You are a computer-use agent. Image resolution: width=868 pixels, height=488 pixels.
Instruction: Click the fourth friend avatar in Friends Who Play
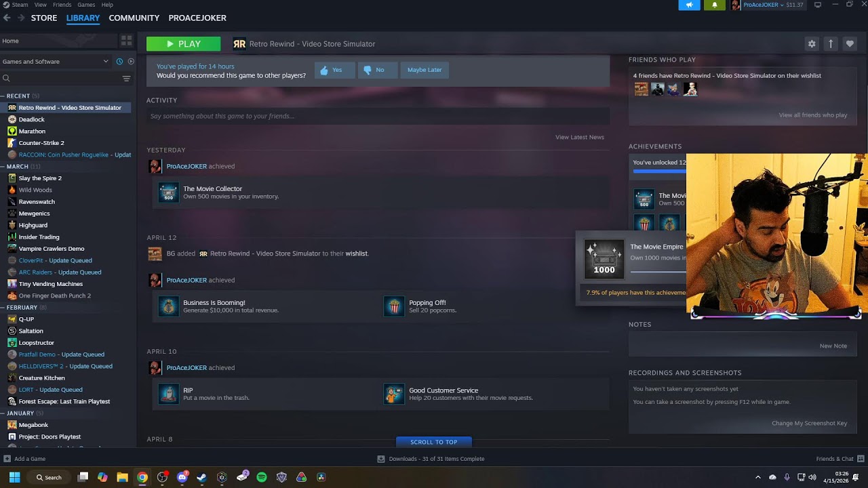click(690, 89)
